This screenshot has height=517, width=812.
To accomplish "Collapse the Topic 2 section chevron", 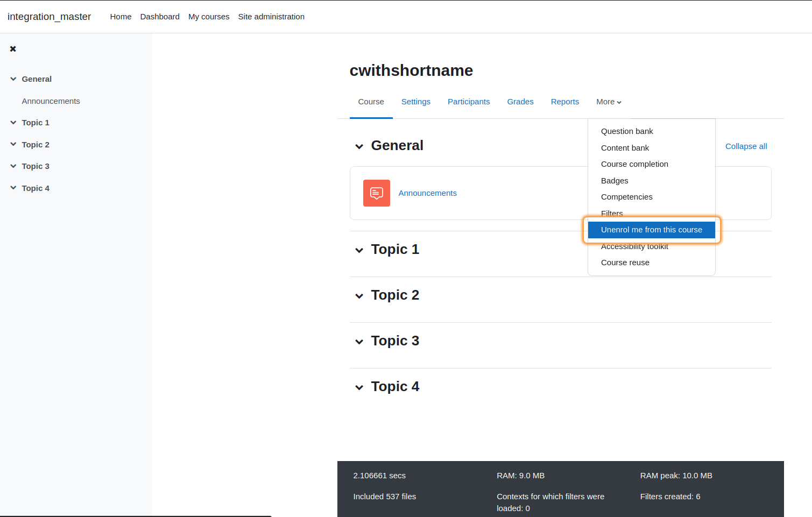I will tap(359, 296).
